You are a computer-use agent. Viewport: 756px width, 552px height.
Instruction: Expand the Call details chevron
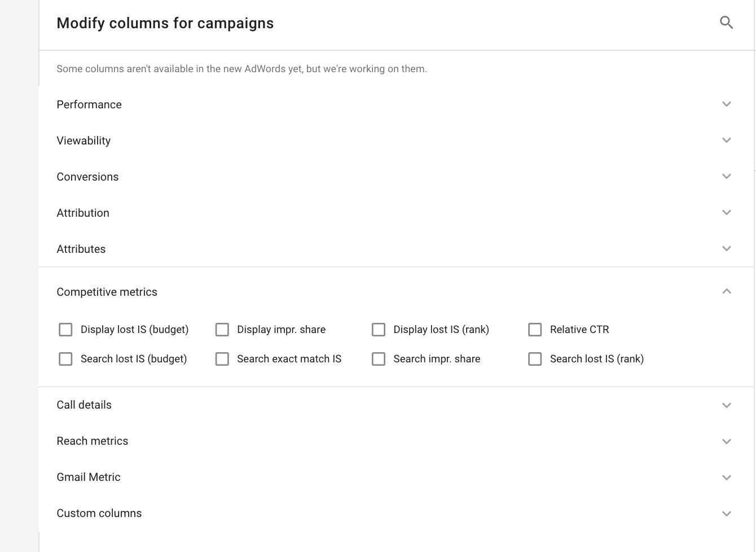click(727, 405)
